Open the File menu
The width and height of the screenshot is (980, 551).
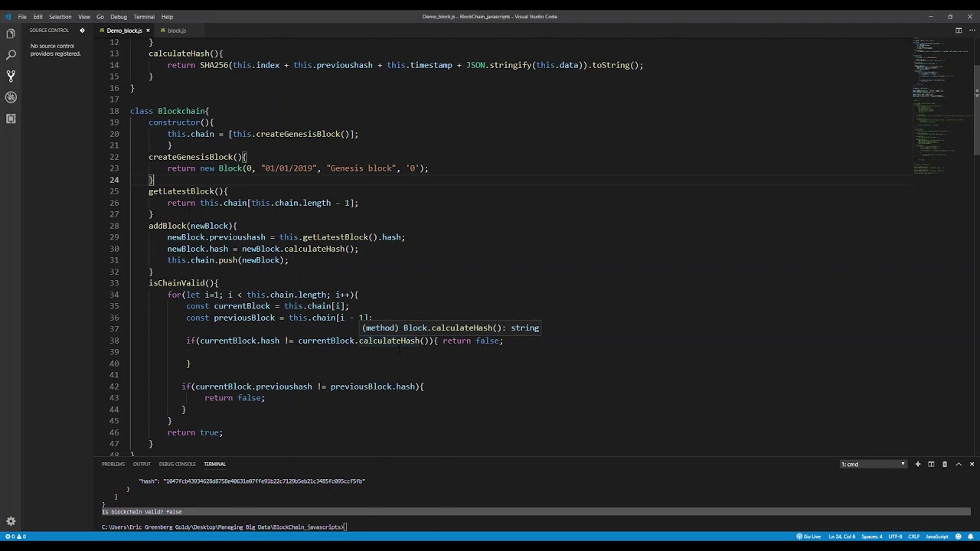22,17
